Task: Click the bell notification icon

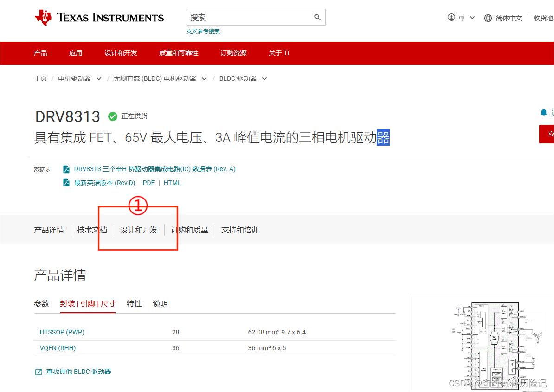Action: tap(543, 112)
